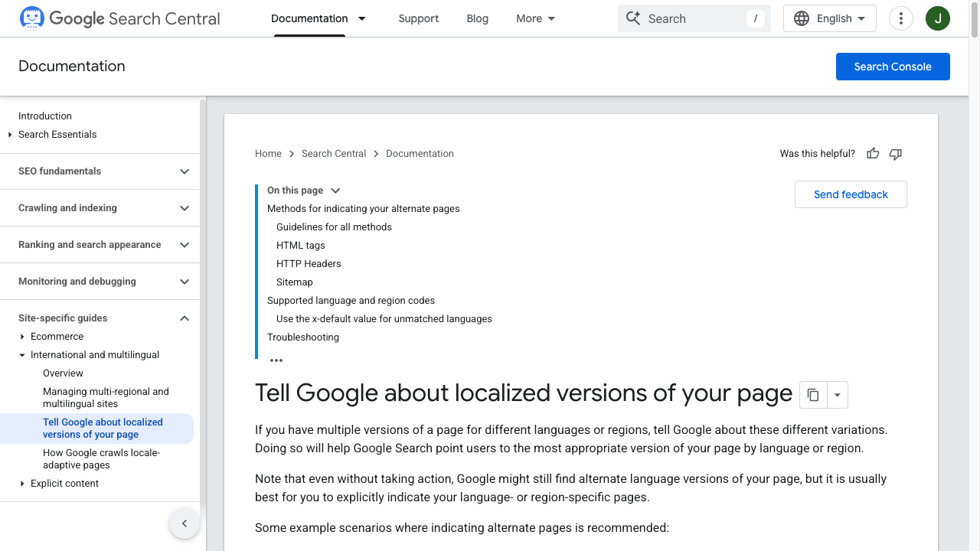The image size is (980, 551).
Task: Expand the Search Essentials tree item
Action: tap(10, 135)
